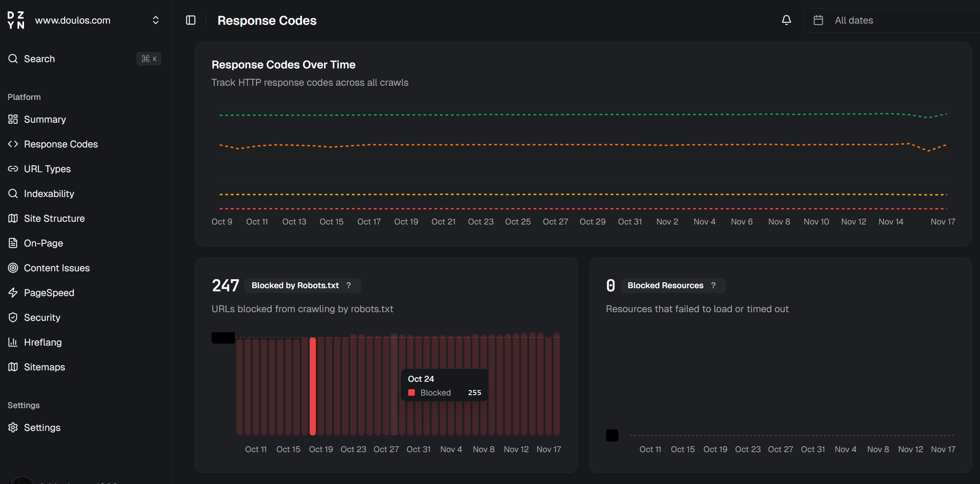Open the Sitemaps section
The image size is (980, 484).
(x=13, y=367)
